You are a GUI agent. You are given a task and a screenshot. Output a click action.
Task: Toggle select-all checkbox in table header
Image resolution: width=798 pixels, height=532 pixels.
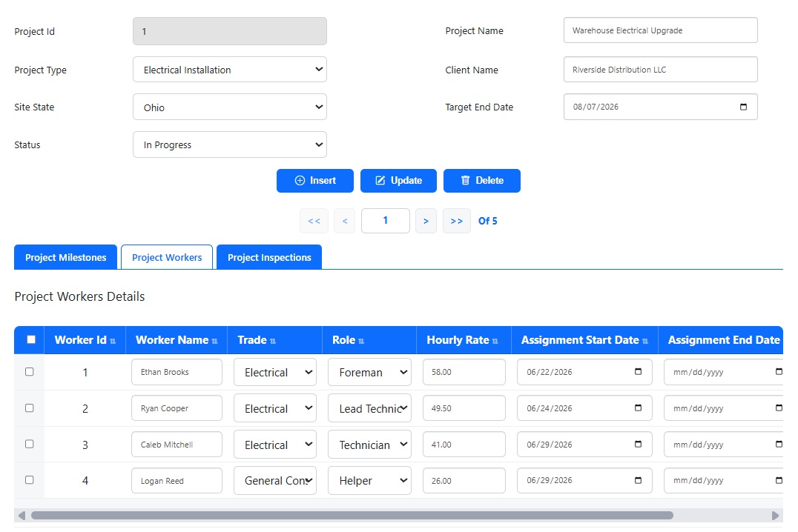pyautogui.click(x=31, y=339)
